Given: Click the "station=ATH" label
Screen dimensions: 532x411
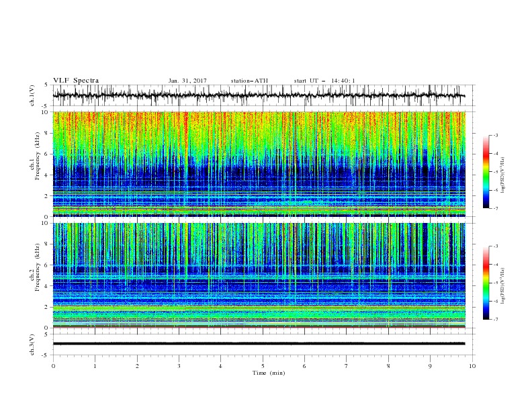Looking at the screenshot, I should pyautogui.click(x=249, y=81).
